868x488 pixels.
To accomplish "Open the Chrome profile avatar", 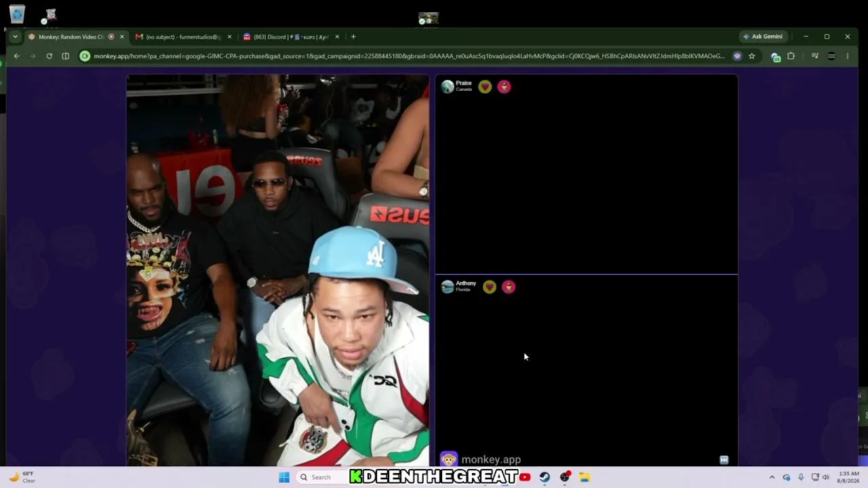I will (x=831, y=56).
